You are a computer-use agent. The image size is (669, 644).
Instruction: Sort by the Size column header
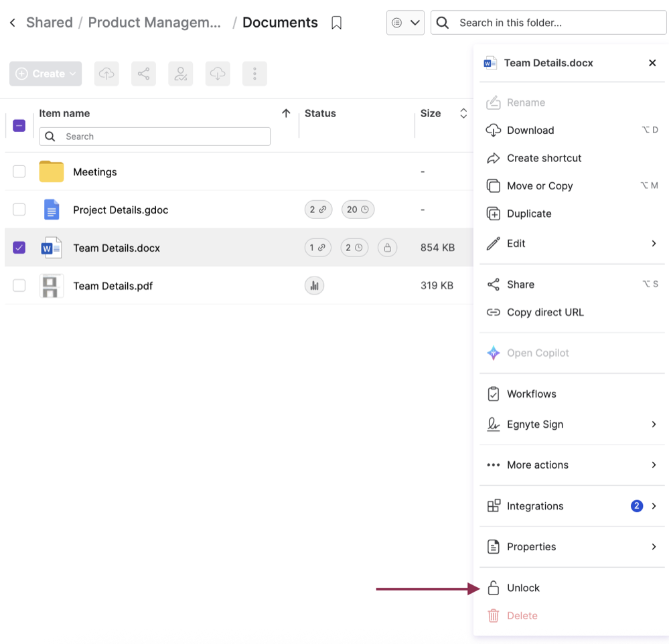(431, 113)
